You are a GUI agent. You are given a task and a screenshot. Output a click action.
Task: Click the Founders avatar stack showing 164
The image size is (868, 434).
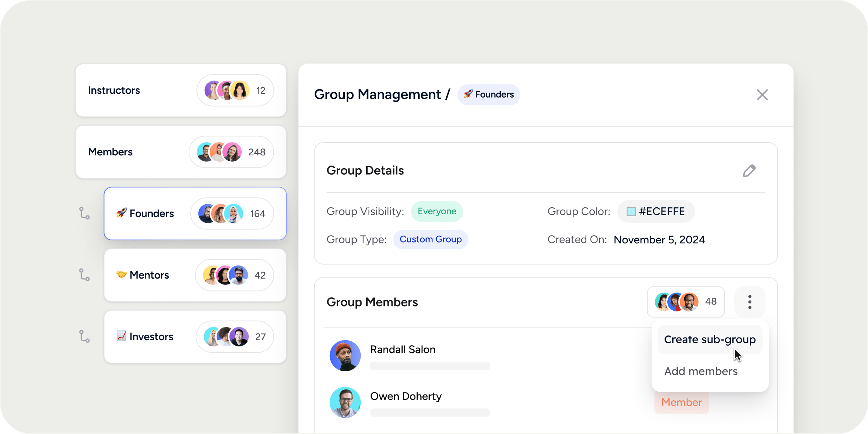point(232,214)
